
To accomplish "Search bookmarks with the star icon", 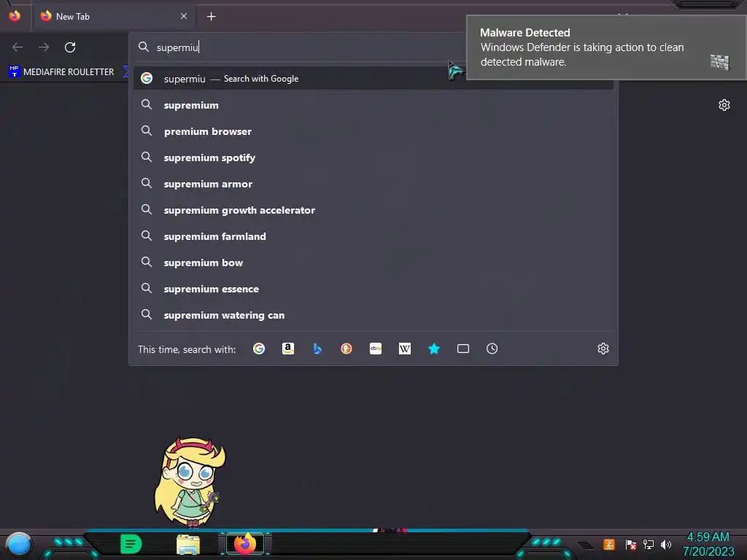I will click(434, 349).
